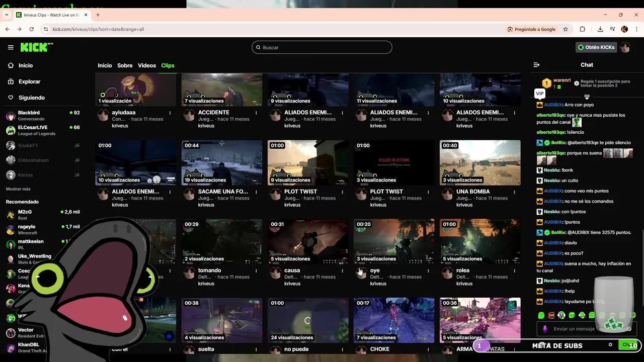Open chat settings gear icon
The height and width of the screenshot is (362, 644).
tap(610, 345)
